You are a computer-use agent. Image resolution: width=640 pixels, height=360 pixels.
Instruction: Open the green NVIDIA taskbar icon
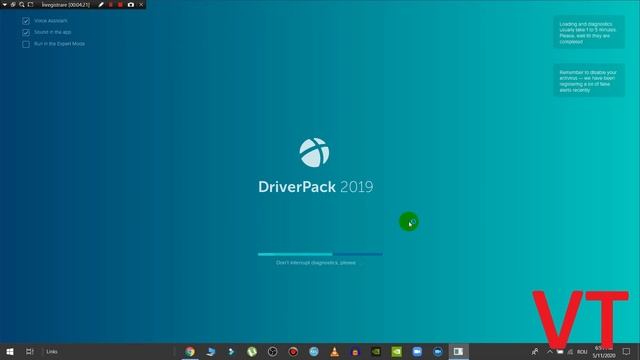[396, 351]
